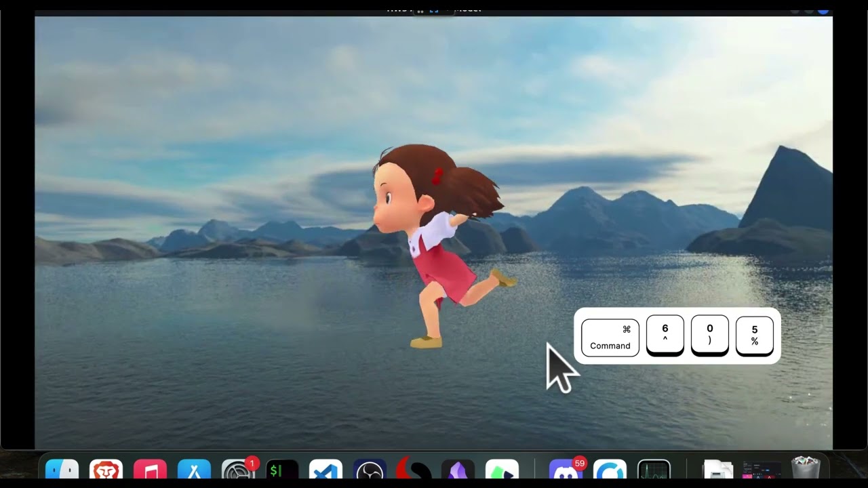Open the Music app in the Dock
868x488 pixels.
click(x=151, y=470)
